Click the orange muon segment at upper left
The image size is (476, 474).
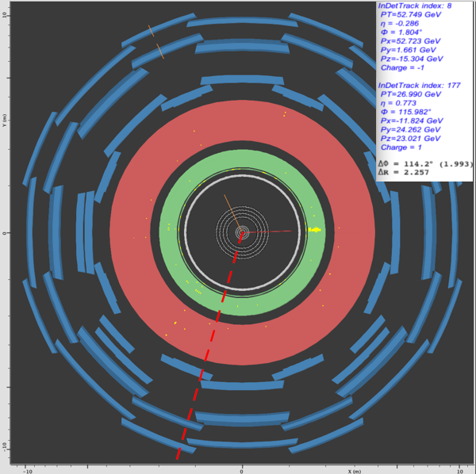(x=155, y=41)
